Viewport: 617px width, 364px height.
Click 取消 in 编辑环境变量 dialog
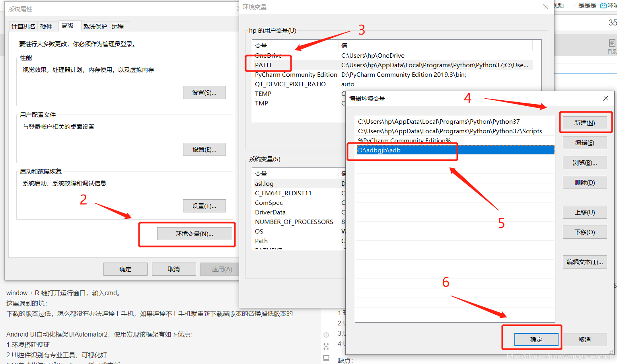[x=585, y=339]
